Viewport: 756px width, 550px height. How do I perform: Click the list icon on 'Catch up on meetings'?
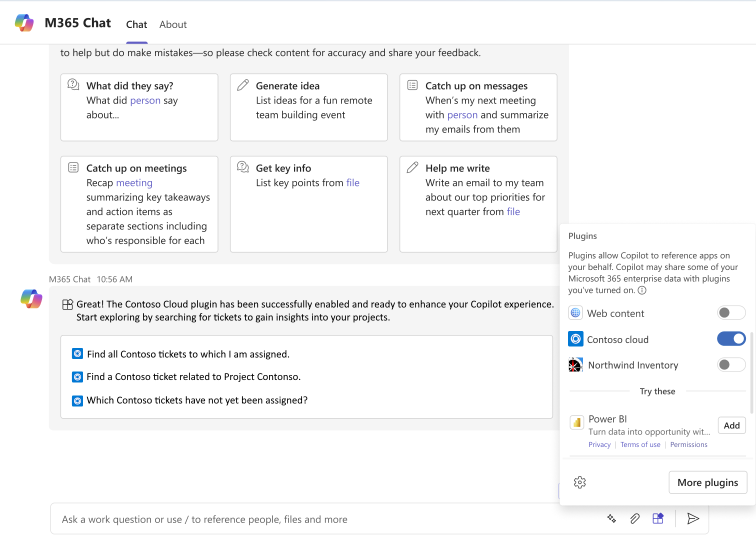(x=73, y=167)
